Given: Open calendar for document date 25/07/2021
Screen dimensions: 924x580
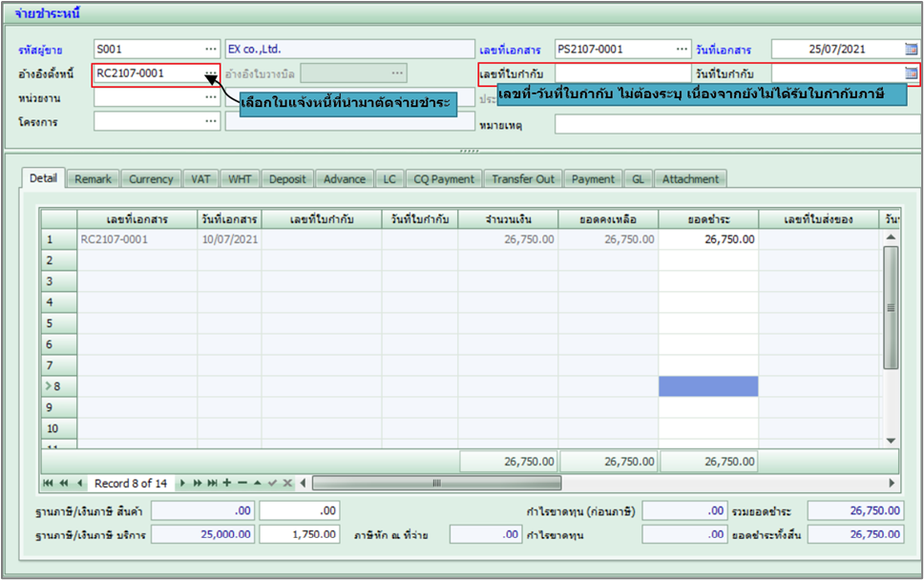Looking at the screenshot, I should (910, 50).
